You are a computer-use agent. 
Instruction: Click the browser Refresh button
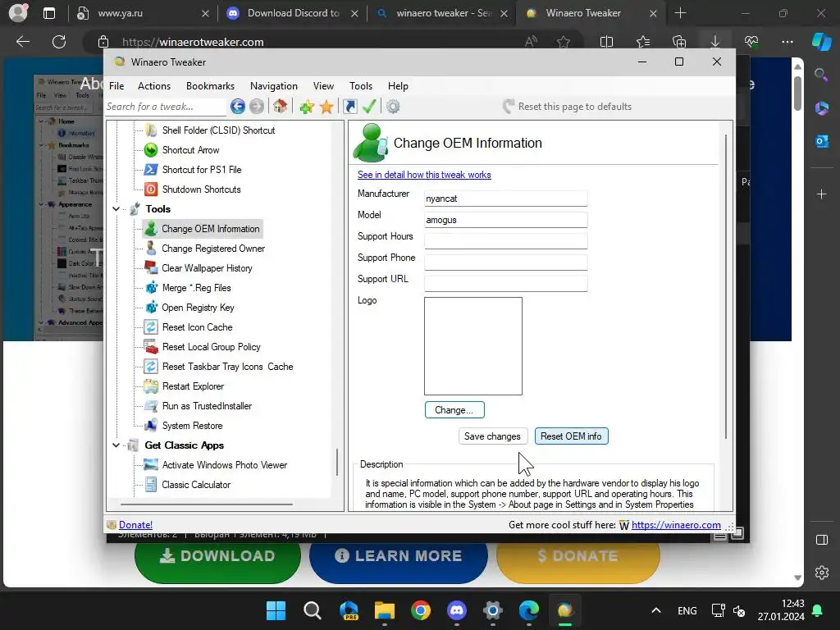(x=59, y=42)
